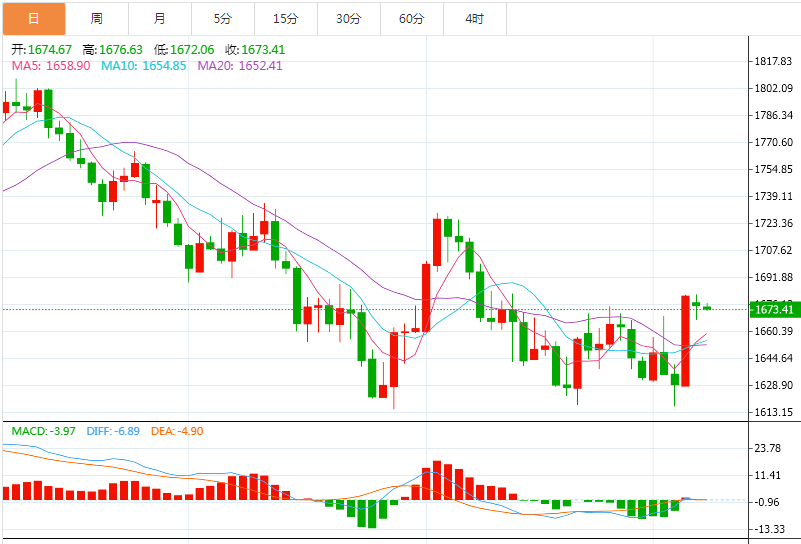Click the 1660.39 price axis label
The image size is (801, 544).
(x=773, y=332)
